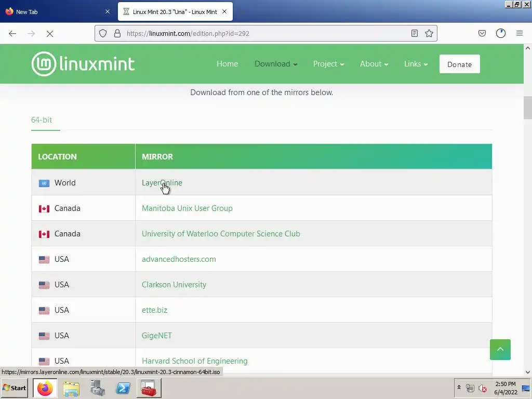Download from the LayerOnline mirror

pos(162,183)
